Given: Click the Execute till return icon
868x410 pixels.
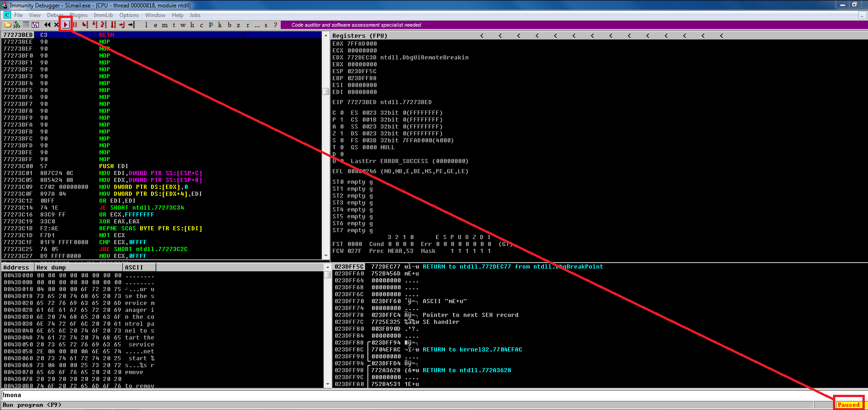Looking at the screenshot, I should click(x=122, y=25).
